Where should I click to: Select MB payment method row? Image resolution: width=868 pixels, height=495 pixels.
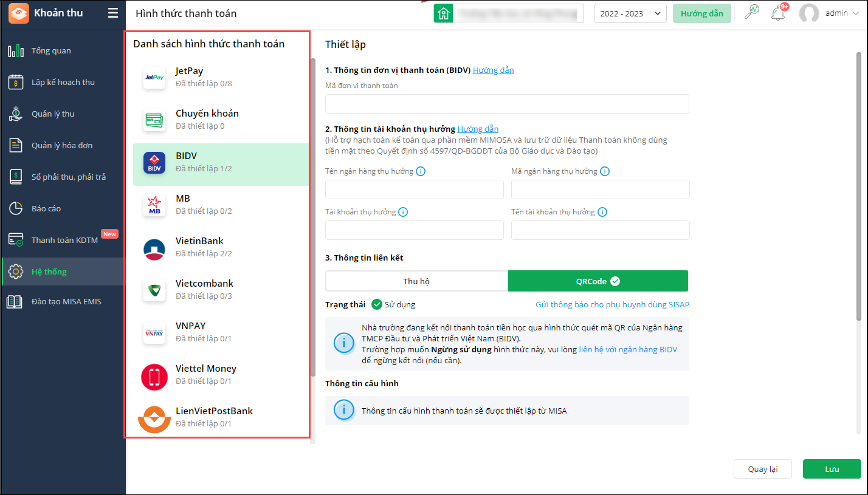coord(221,205)
